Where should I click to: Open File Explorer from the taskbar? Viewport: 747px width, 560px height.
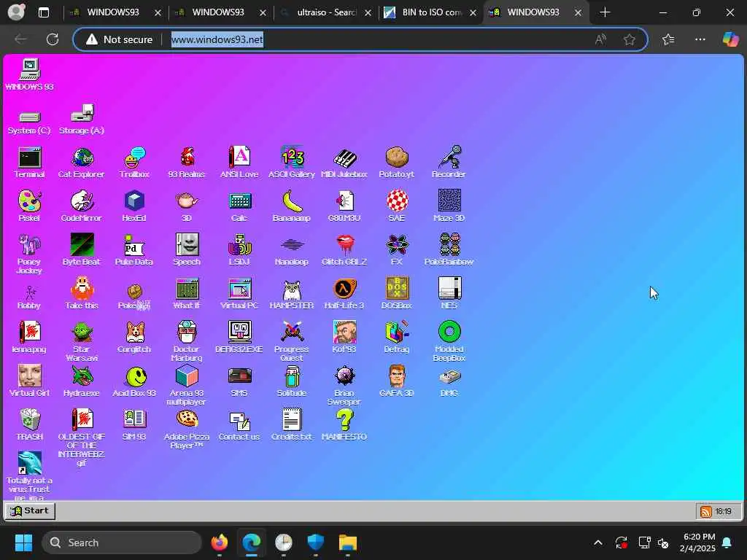tap(348, 542)
